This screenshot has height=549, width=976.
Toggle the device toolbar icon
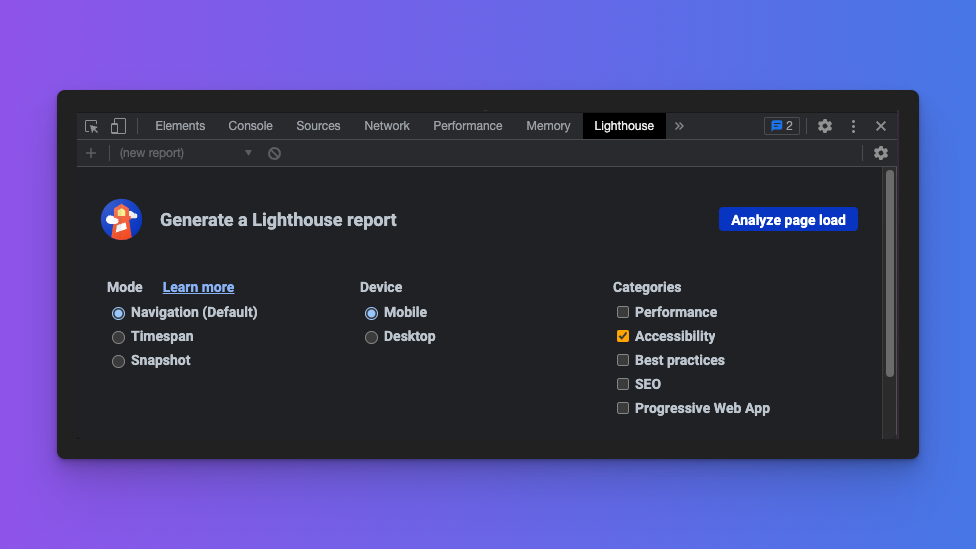(118, 126)
